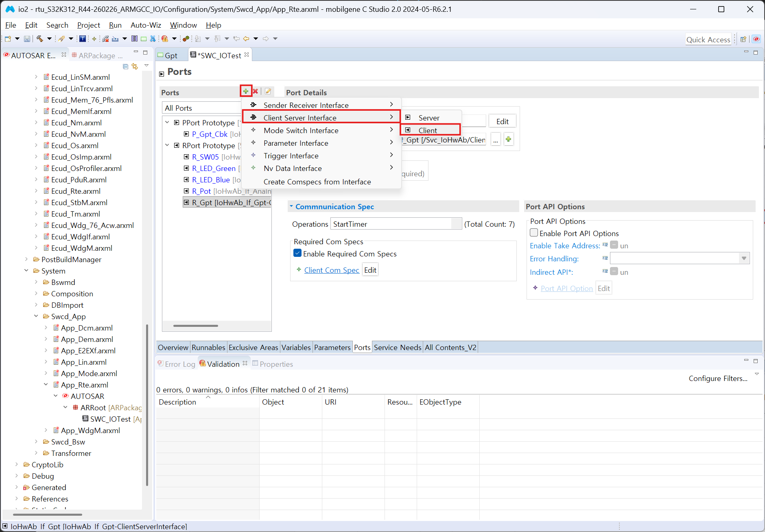Enable Port API Options checkbox
Screen dimensions: 765x532
[x=534, y=233]
